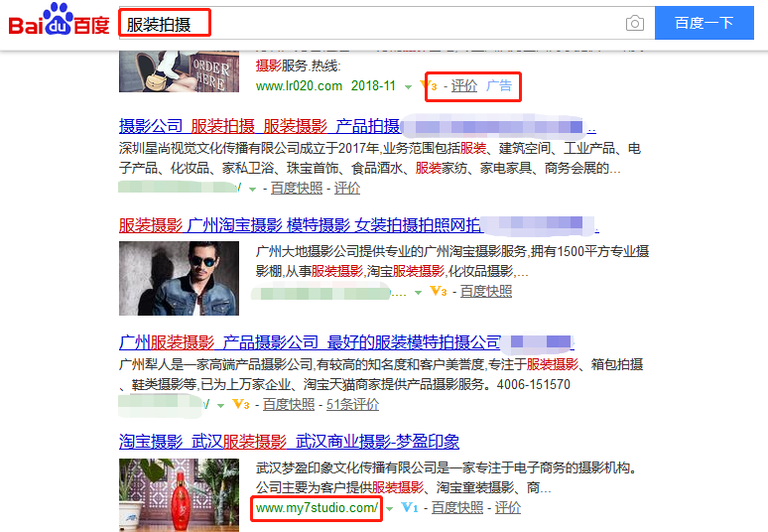Open 百度快照 of 广州犁人 result

pos(289,405)
